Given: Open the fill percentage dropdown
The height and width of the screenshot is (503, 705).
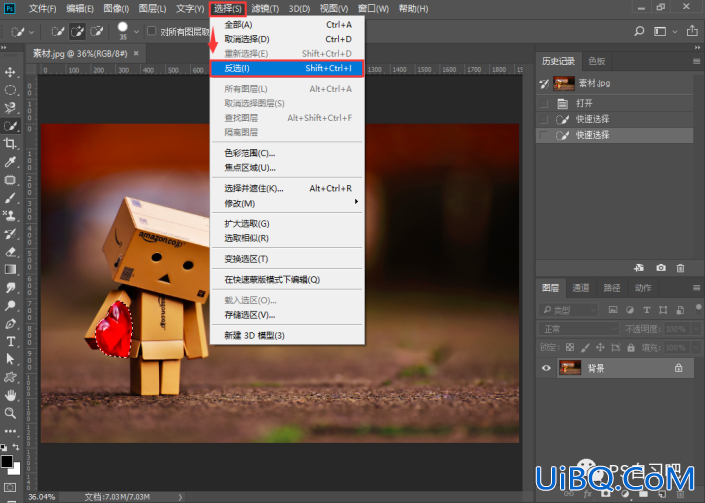Looking at the screenshot, I should click(696, 347).
